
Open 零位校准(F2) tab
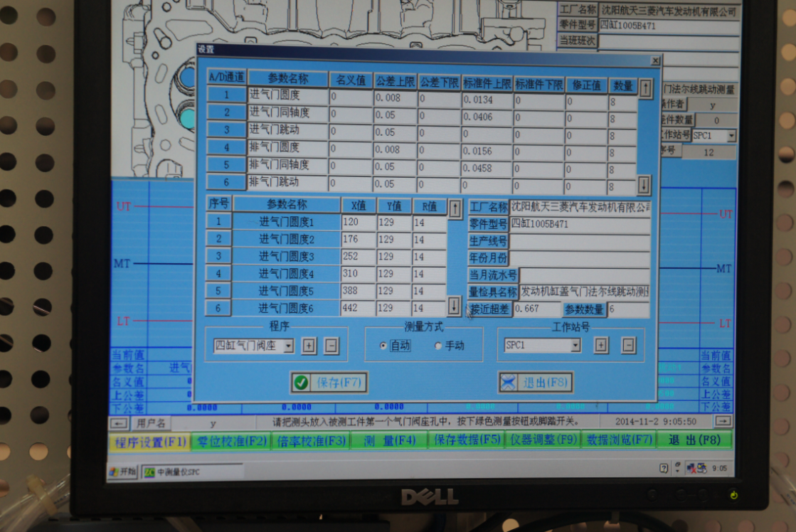(231, 441)
